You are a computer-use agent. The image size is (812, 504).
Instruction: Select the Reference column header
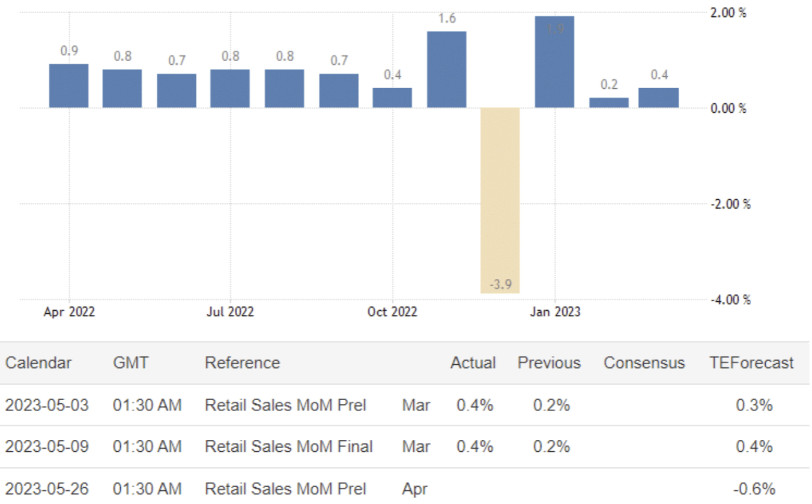coord(242,363)
